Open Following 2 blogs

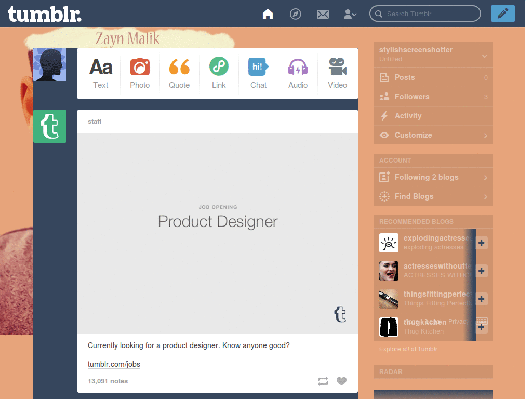[x=433, y=177]
